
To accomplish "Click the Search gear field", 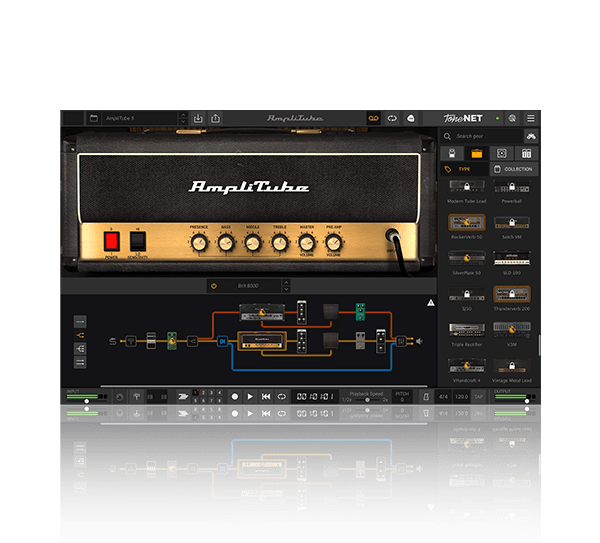I will pos(482,136).
